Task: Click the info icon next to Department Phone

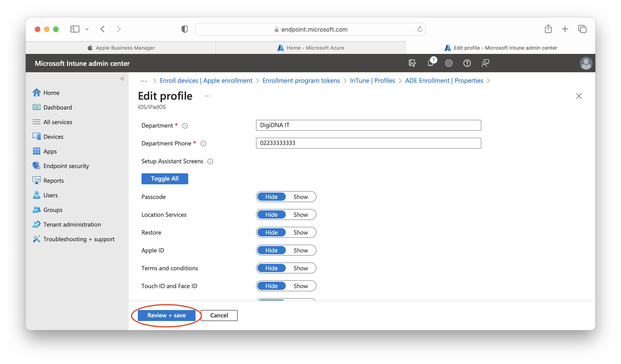Action: click(203, 144)
